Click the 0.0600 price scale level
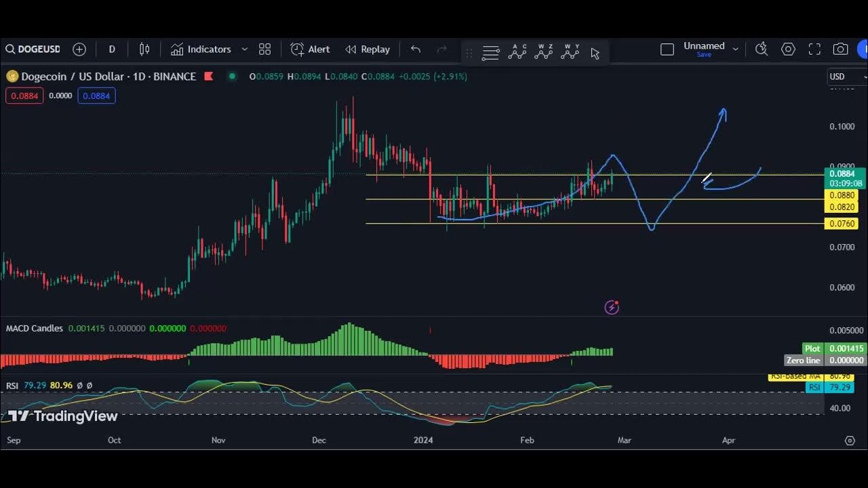868x488 pixels. [x=842, y=287]
